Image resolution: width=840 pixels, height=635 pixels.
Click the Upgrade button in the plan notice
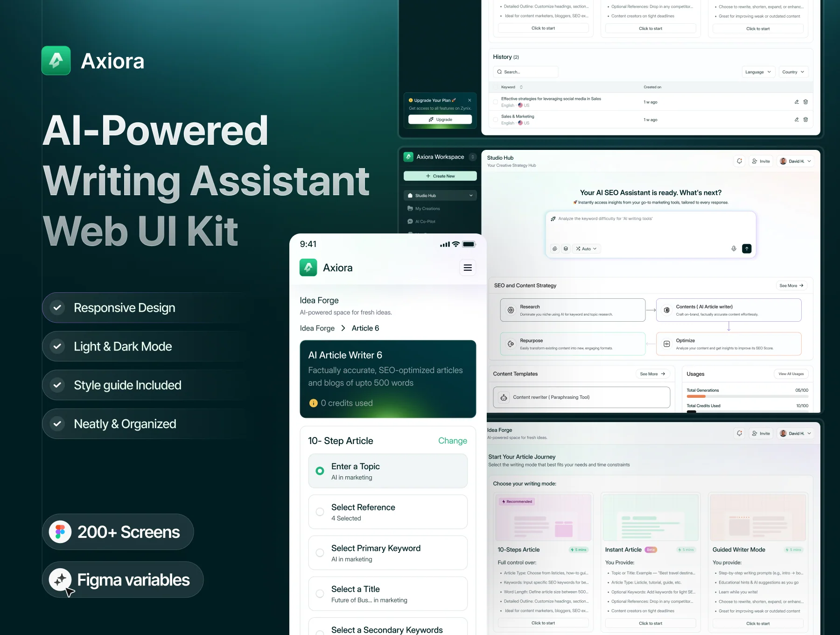(440, 120)
